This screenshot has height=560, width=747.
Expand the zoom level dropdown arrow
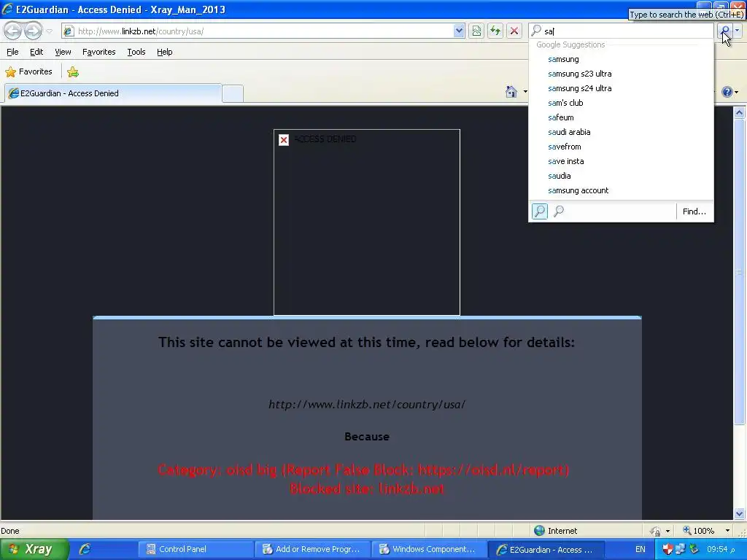click(x=727, y=531)
